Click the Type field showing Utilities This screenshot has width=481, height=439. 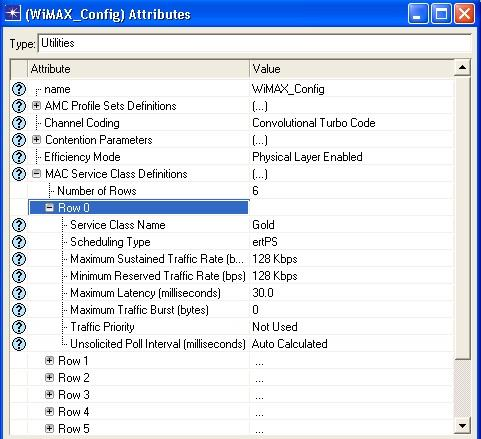255,43
